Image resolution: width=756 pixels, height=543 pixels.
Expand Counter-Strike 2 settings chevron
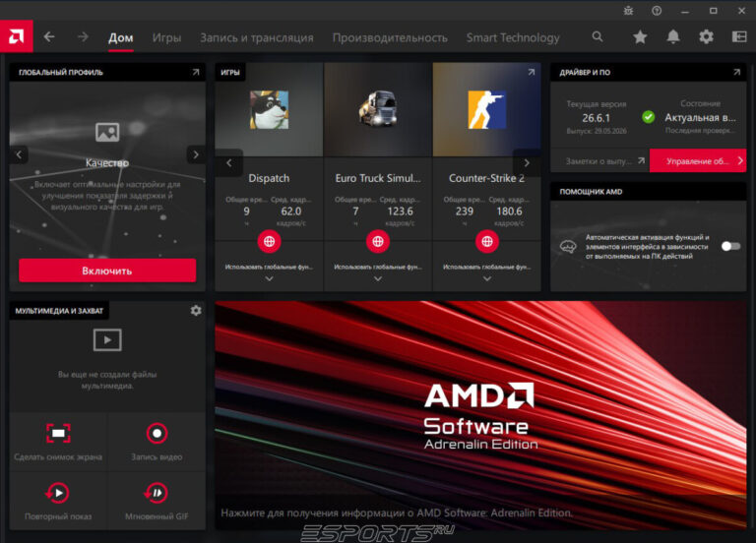(x=487, y=278)
